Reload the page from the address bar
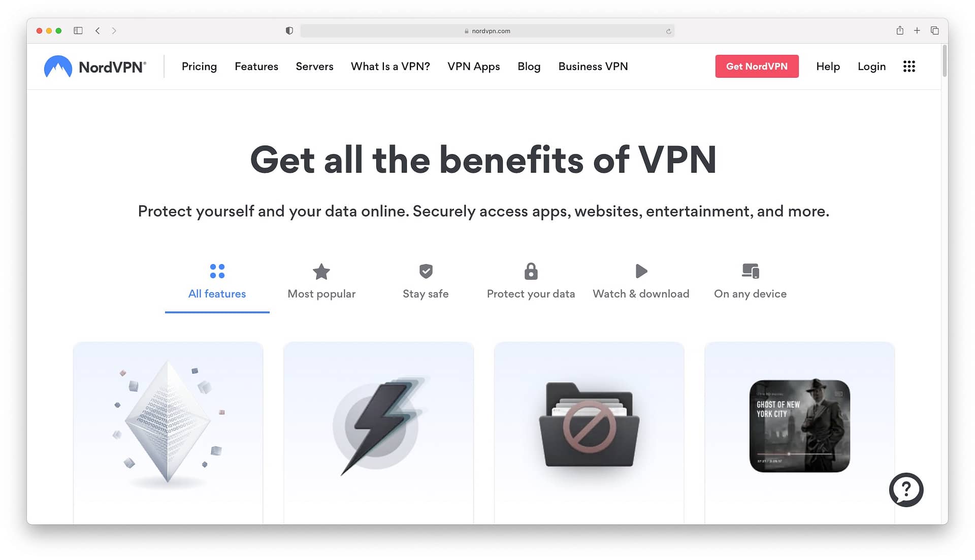The width and height of the screenshot is (975, 560). (668, 31)
